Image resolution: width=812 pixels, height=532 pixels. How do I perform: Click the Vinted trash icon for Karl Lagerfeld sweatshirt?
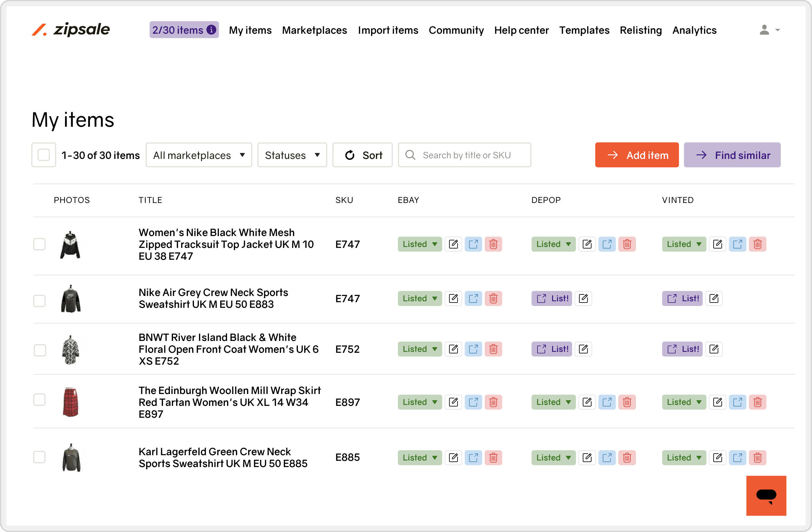tap(757, 458)
